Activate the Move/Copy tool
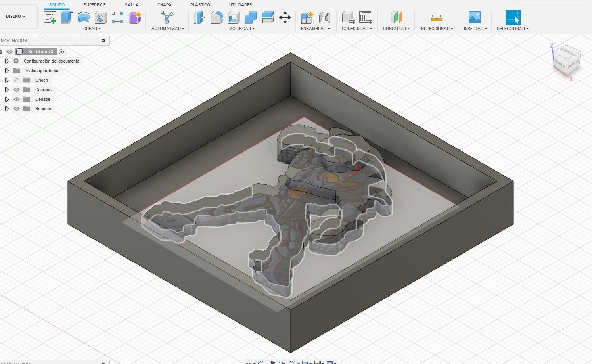Viewport: 592px width, 364px height. point(285,17)
